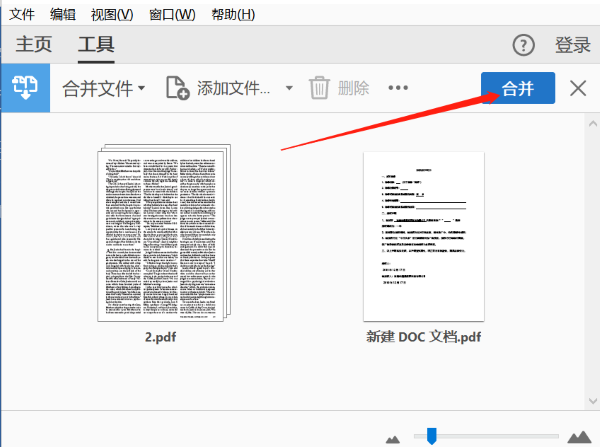Select the 工具 tab
This screenshot has width=600, height=447.
pos(96,44)
